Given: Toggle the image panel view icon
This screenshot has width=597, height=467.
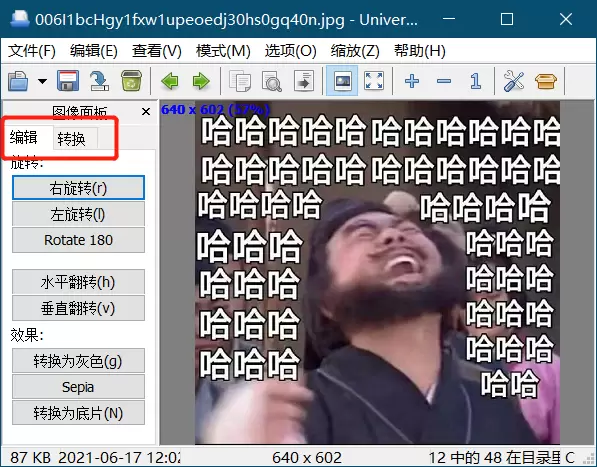Looking at the screenshot, I should [x=342, y=81].
